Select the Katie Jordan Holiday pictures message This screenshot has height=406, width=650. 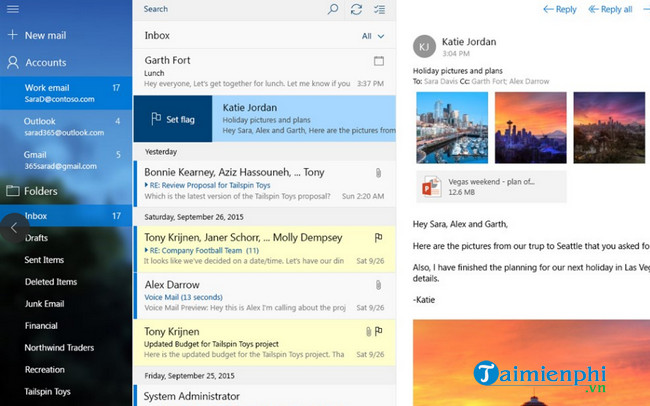point(304,119)
